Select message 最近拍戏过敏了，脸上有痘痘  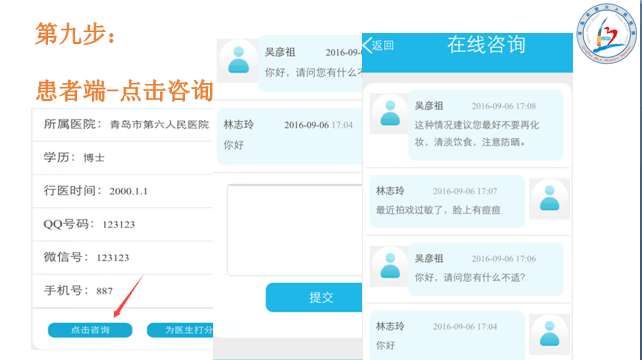(447, 202)
